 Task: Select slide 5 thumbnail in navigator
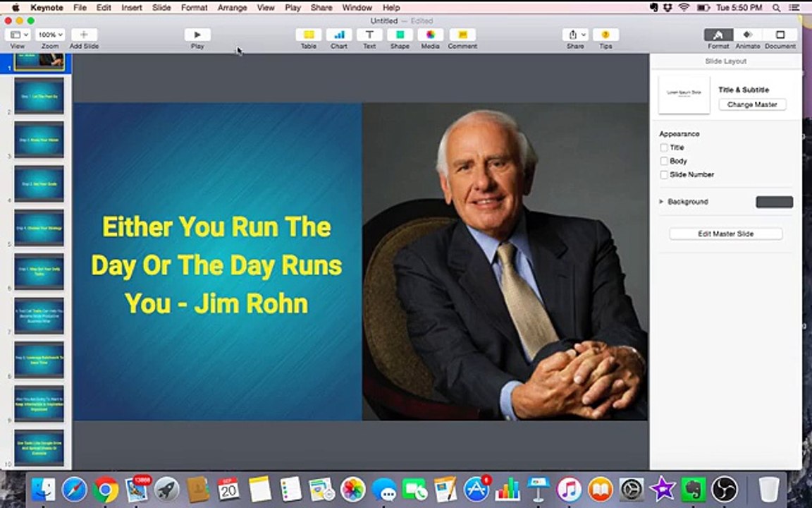click(39, 228)
